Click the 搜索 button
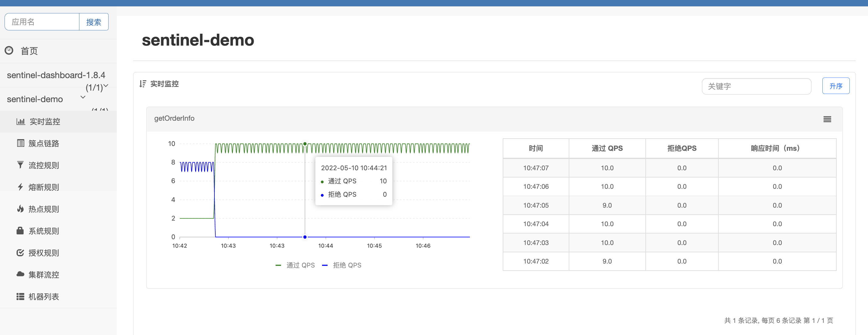 point(94,22)
